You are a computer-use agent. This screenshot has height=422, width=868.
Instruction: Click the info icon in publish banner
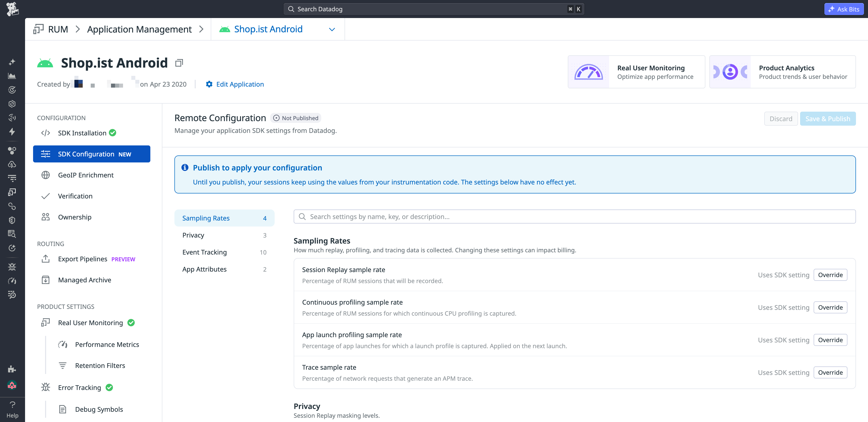(185, 167)
